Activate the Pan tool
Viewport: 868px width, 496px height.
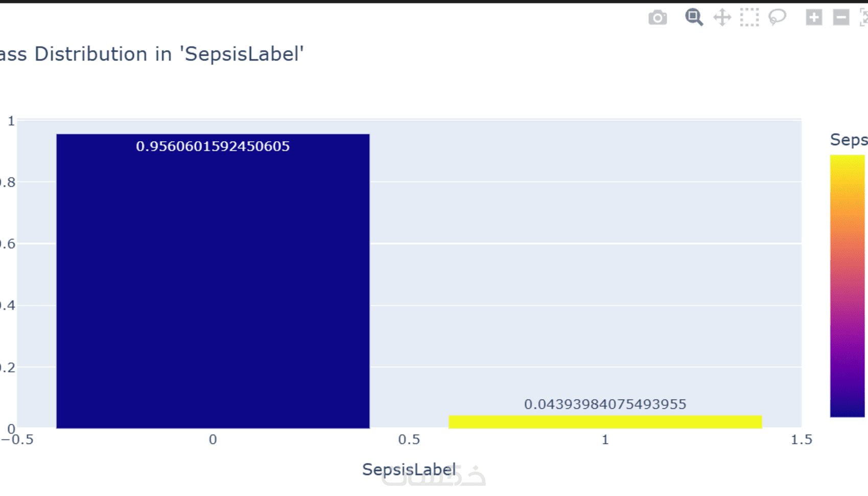[x=722, y=17]
